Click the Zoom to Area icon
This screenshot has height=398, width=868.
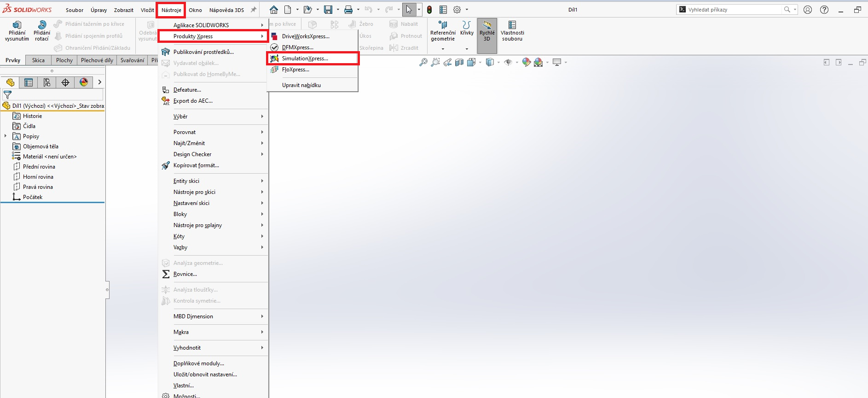tap(435, 62)
